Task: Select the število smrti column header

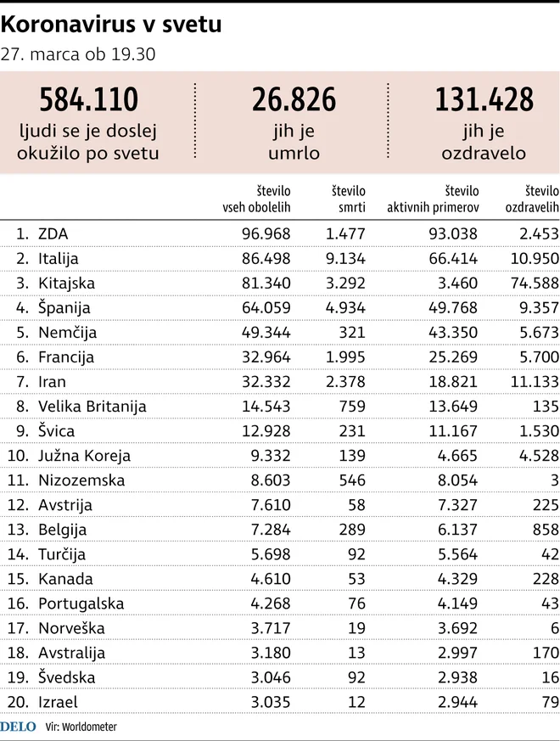Action: point(348,199)
